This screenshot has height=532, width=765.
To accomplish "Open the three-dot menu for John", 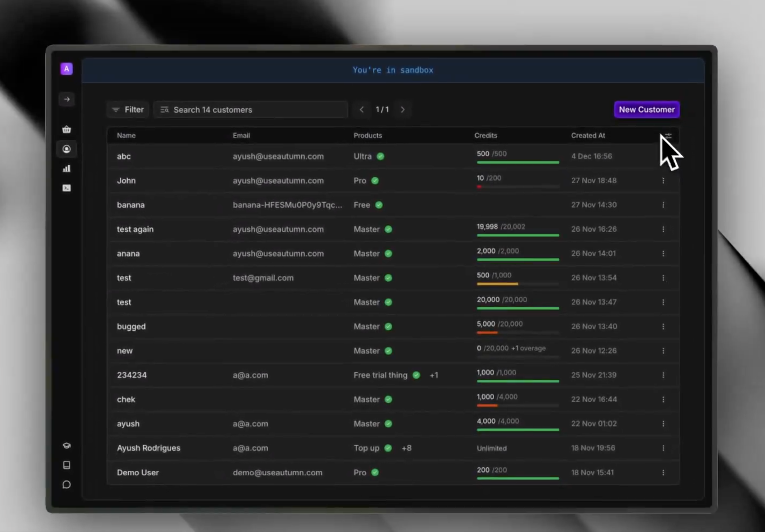I will (x=663, y=180).
